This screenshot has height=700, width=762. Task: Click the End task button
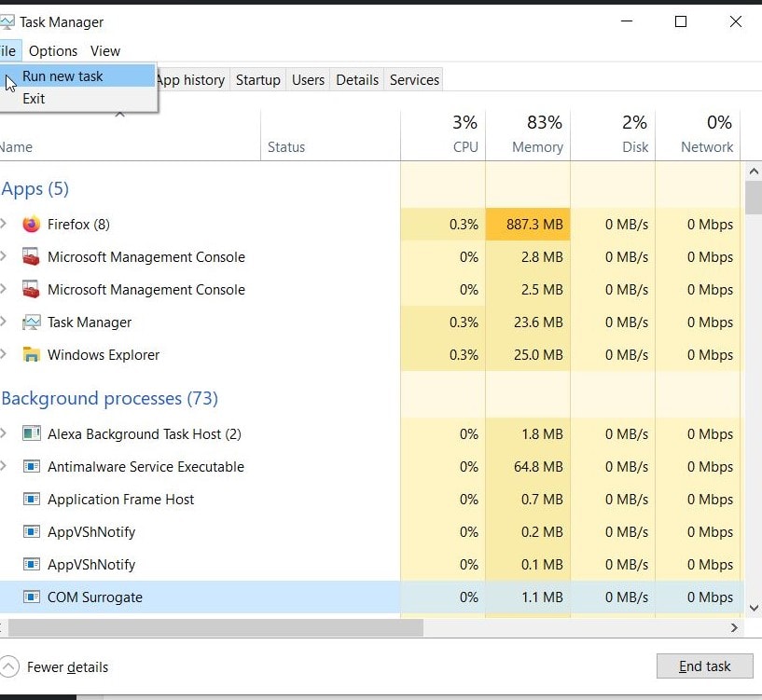point(705,666)
